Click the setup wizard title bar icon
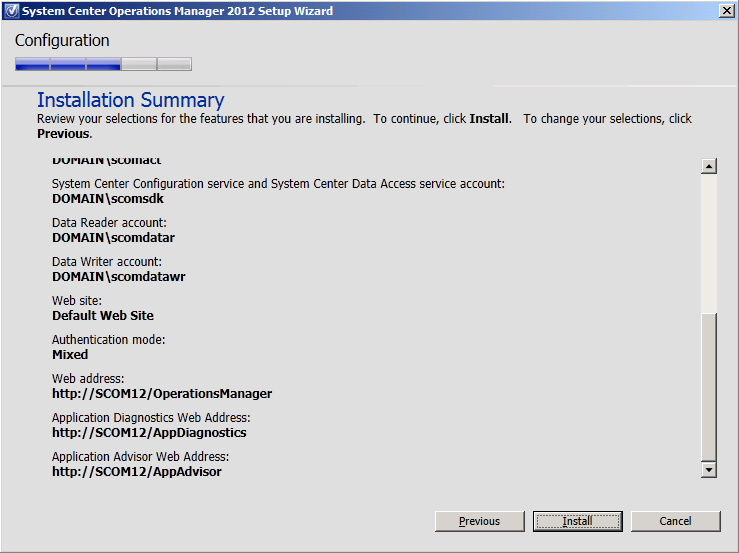This screenshot has height=553, width=739. click(x=11, y=10)
